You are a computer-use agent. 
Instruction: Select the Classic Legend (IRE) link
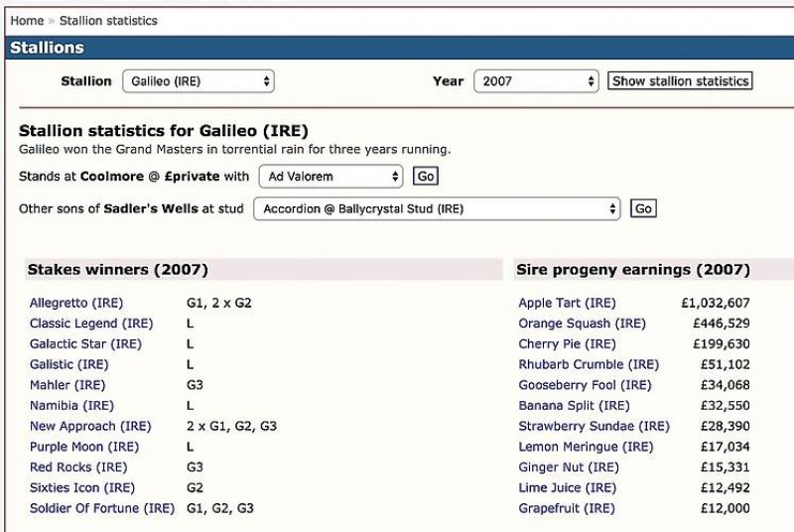click(91, 324)
